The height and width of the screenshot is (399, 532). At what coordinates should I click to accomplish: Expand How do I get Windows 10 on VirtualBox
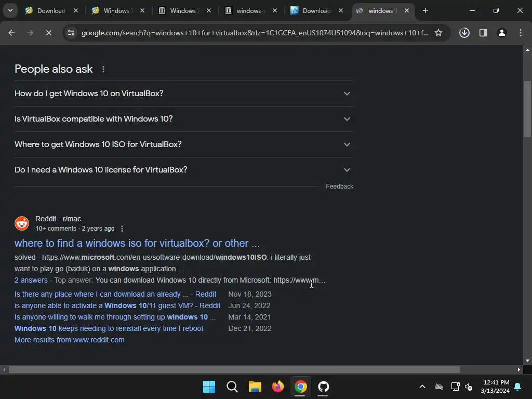(183, 94)
